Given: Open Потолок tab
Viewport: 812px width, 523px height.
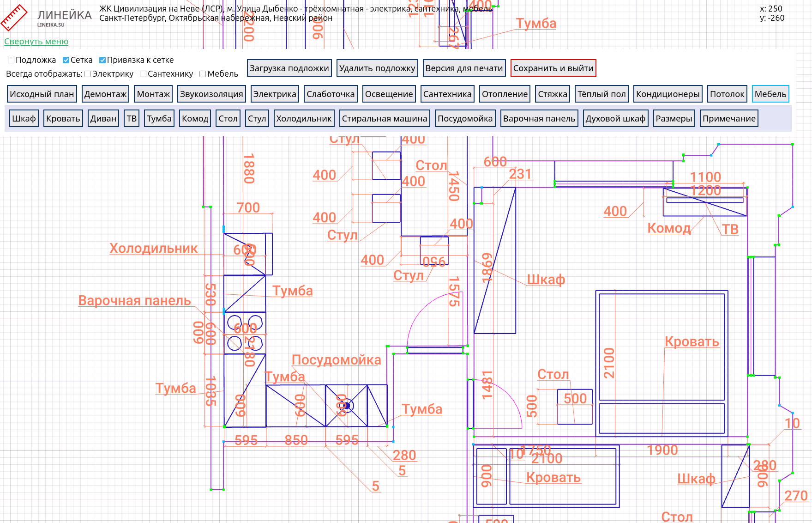Looking at the screenshot, I should pyautogui.click(x=727, y=94).
